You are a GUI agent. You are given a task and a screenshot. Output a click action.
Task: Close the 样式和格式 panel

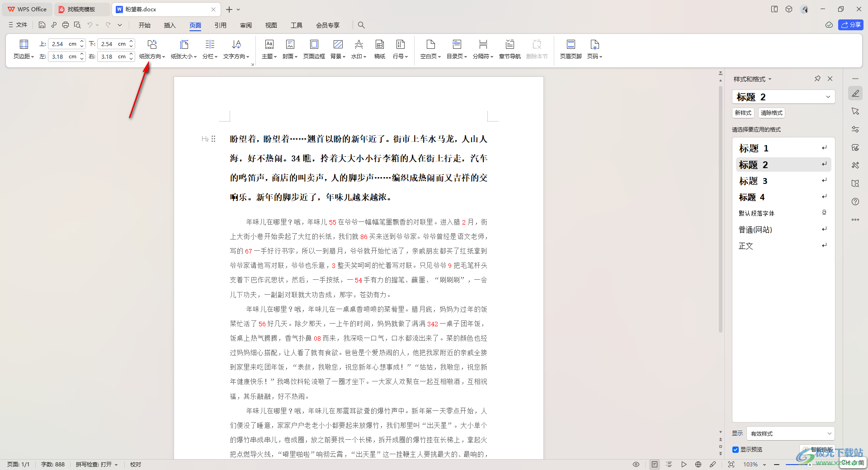[830, 79]
